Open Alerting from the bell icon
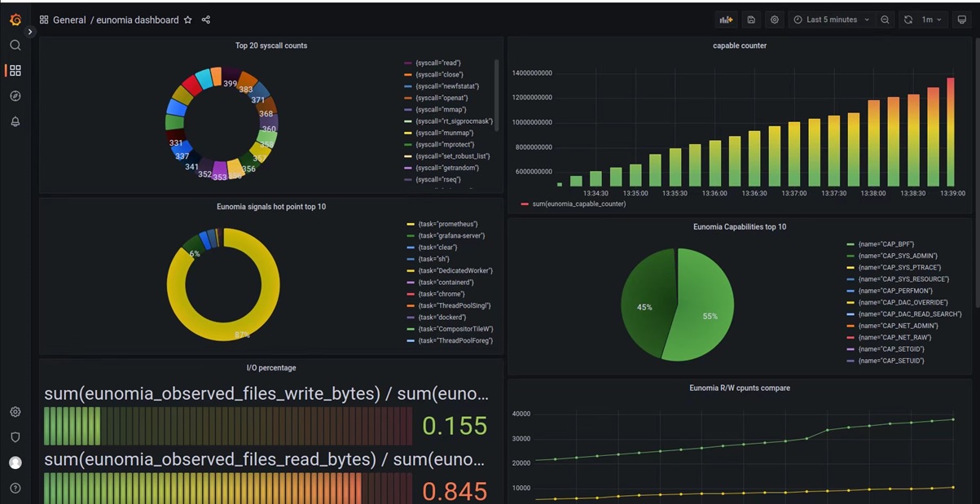 (x=15, y=121)
